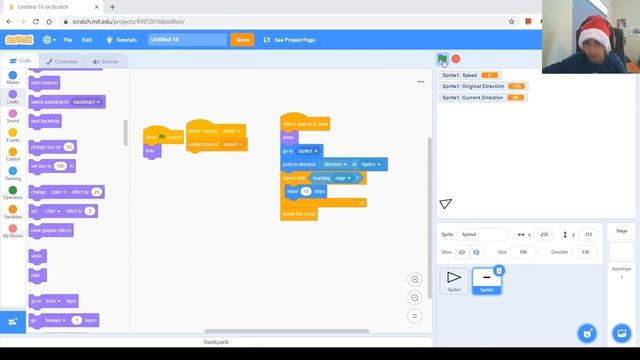
Task: Click the Share button
Action: (242, 40)
